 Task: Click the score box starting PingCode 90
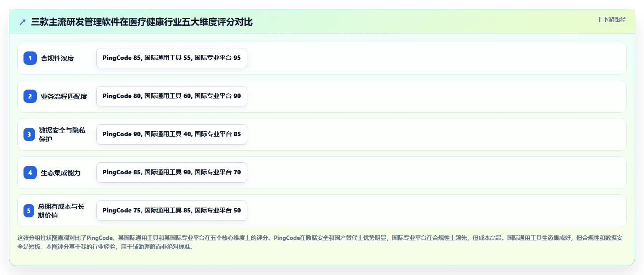pos(172,134)
